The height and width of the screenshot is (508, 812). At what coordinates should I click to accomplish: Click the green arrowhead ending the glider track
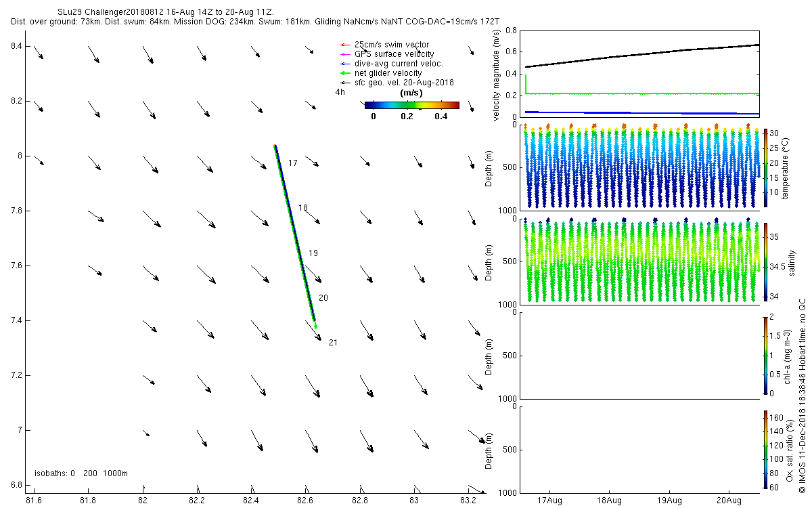(315, 325)
